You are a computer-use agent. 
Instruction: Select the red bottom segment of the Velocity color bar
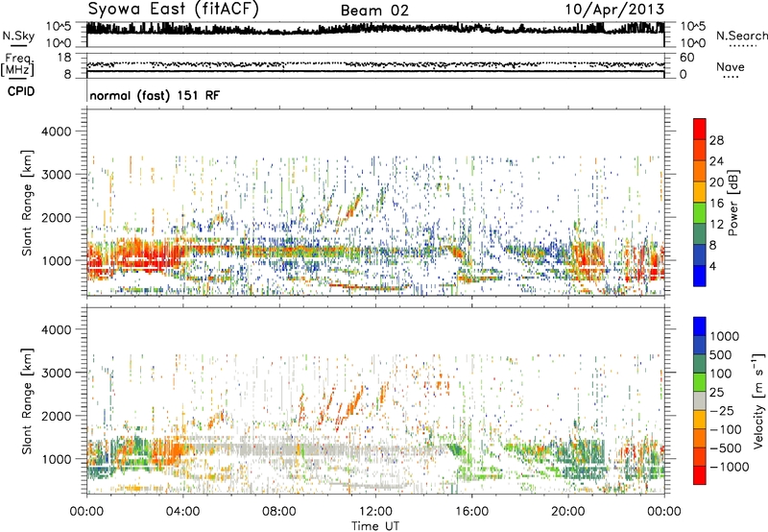pyautogui.click(x=700, y=475)
